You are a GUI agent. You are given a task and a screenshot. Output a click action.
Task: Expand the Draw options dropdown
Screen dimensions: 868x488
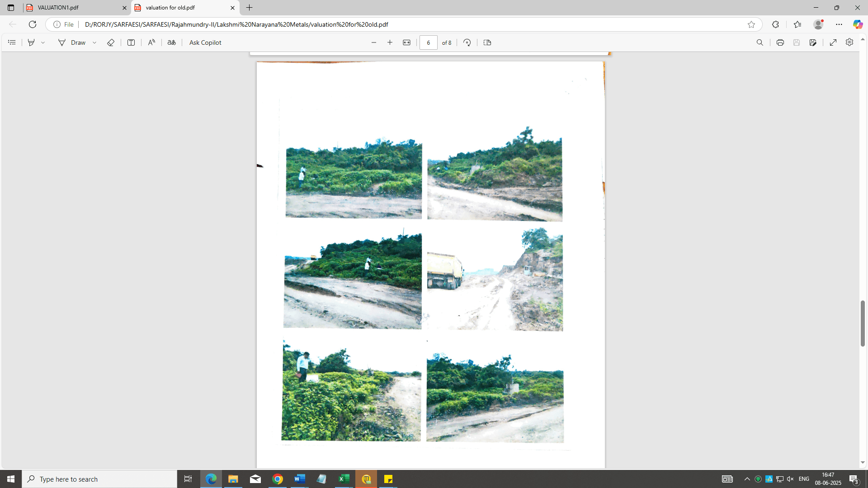[94, 42]
